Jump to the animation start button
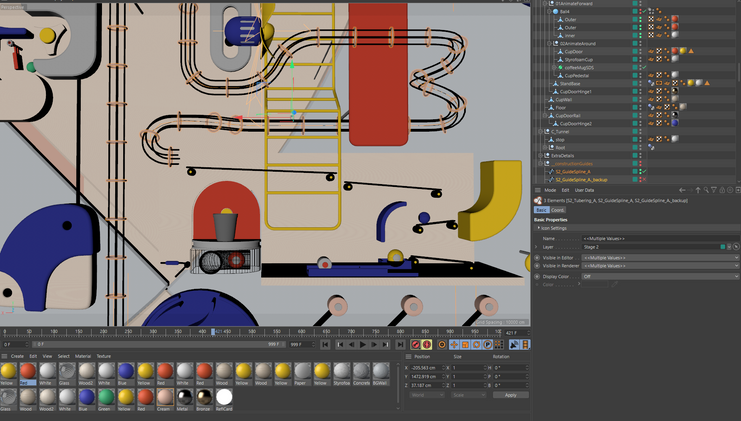This screenshot has width=741, height=421. tap(327, 345)
